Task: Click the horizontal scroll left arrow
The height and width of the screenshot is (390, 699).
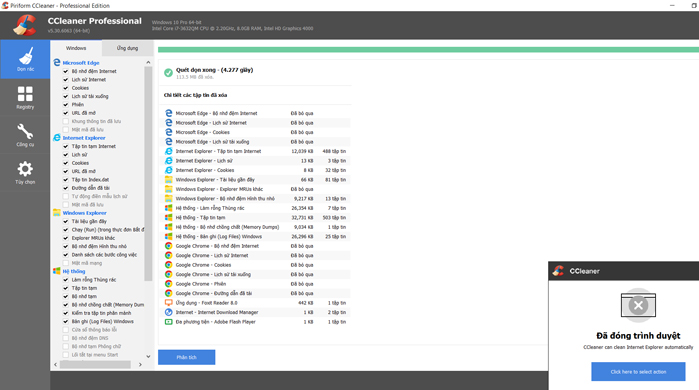Action: coord(55,364)
